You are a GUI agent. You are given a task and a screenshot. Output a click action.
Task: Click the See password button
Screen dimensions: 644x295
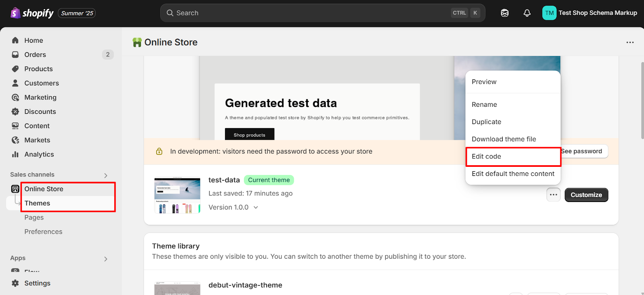pyautogui.click(x=584, y=151)
